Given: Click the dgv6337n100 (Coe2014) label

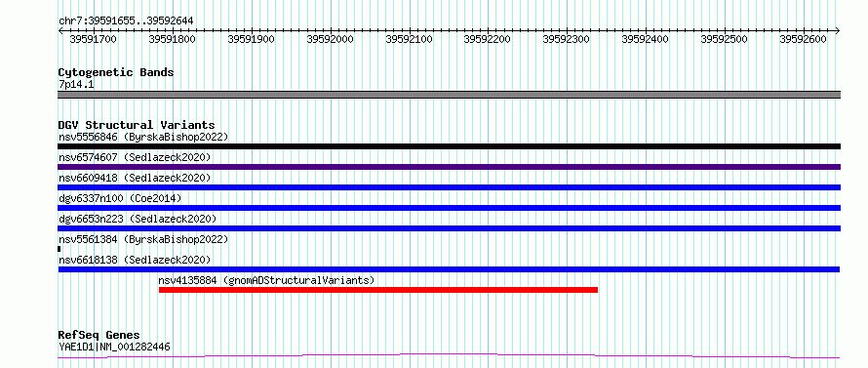Looking at the screenshot, I should pyautogui.click(x=120, y=198).
